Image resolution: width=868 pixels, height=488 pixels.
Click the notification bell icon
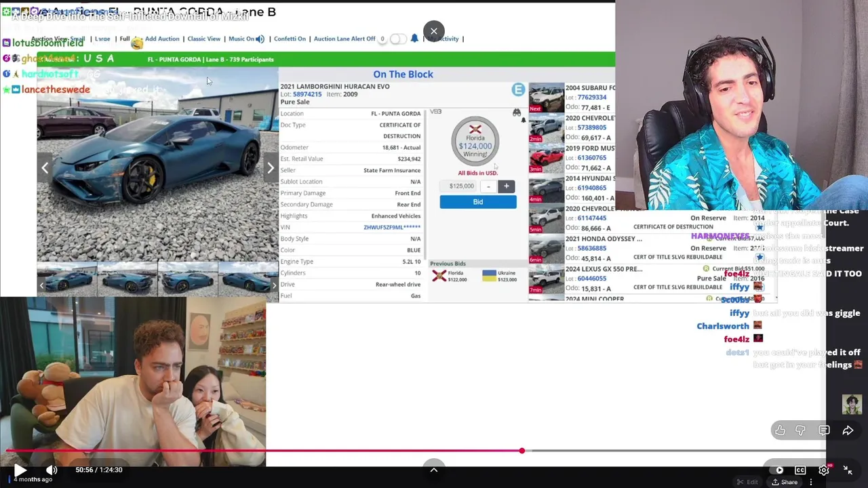click(x=414, y=39)
